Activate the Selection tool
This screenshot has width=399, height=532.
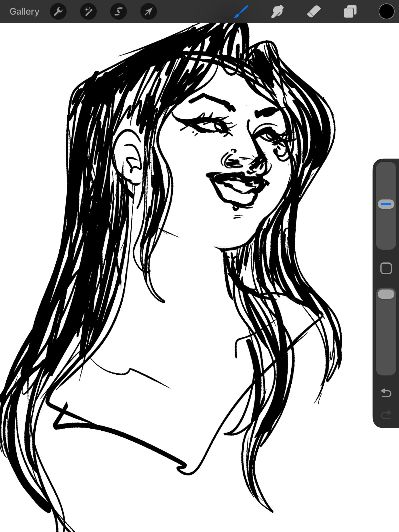118,11
